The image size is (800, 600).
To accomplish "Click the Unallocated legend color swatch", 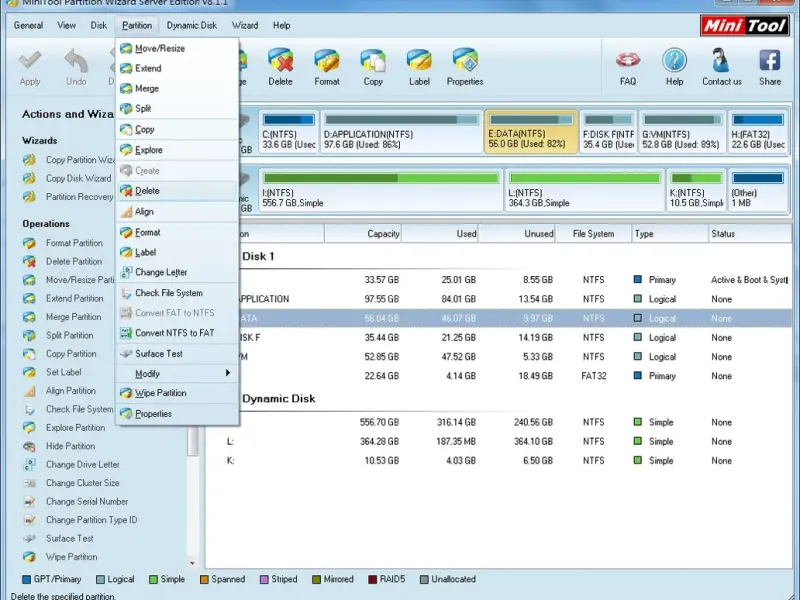I will point(425,579).
